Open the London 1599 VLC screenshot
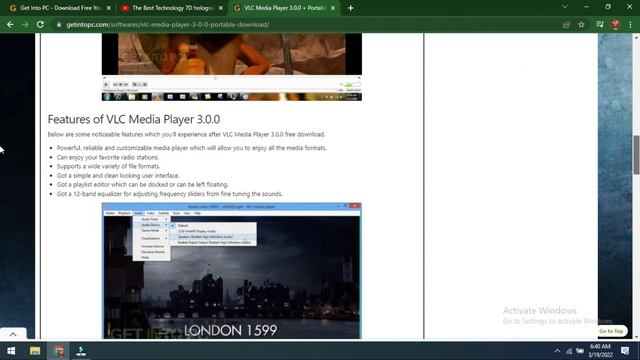Viewport: 640px width, 360px height. click(231, 271)
